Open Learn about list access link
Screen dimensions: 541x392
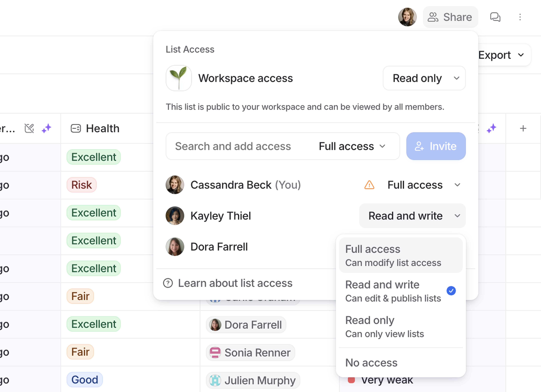[235, 283]
